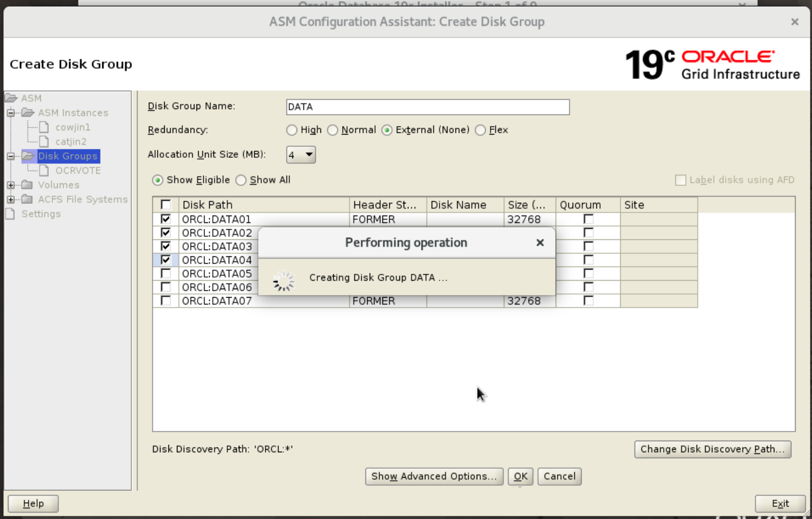
Task: Open Settings in the navigation tree
Action: point(41,213)
